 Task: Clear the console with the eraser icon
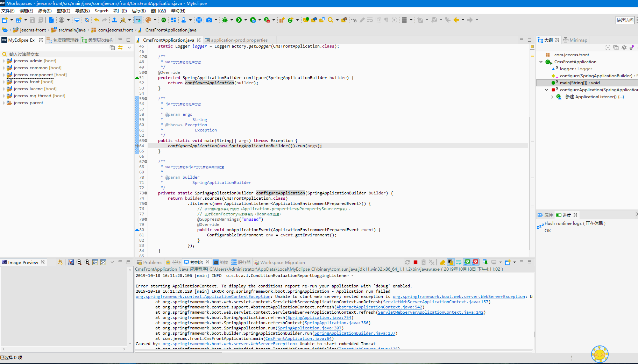[x=442, y=262]
